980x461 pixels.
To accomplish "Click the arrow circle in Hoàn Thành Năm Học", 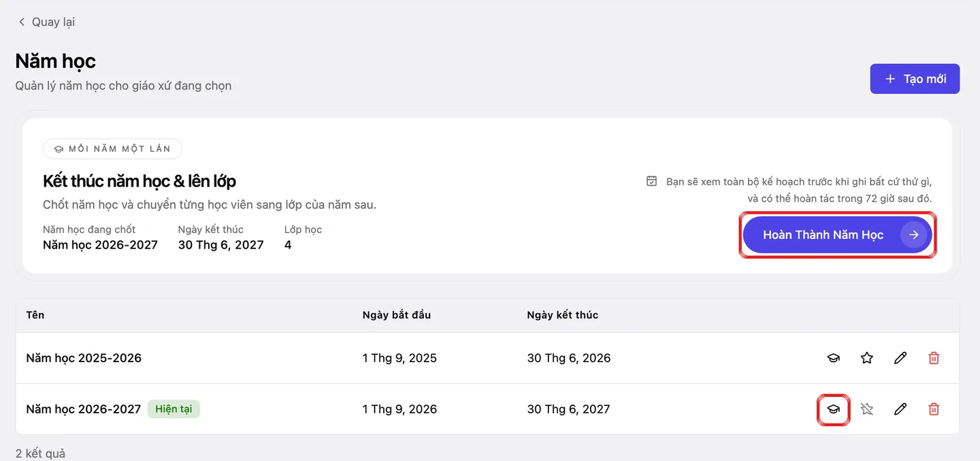I will coord(914,235).
